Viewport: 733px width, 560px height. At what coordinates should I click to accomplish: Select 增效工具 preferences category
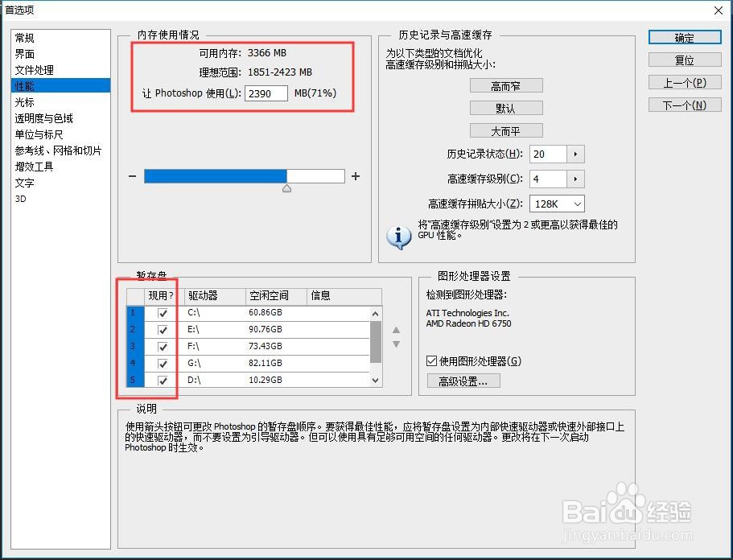[60, 167]
